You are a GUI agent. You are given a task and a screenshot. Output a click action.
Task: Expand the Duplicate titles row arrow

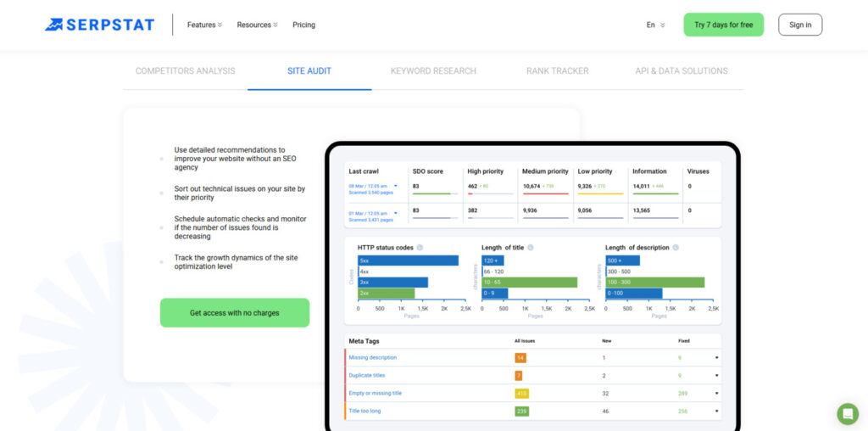716,376
